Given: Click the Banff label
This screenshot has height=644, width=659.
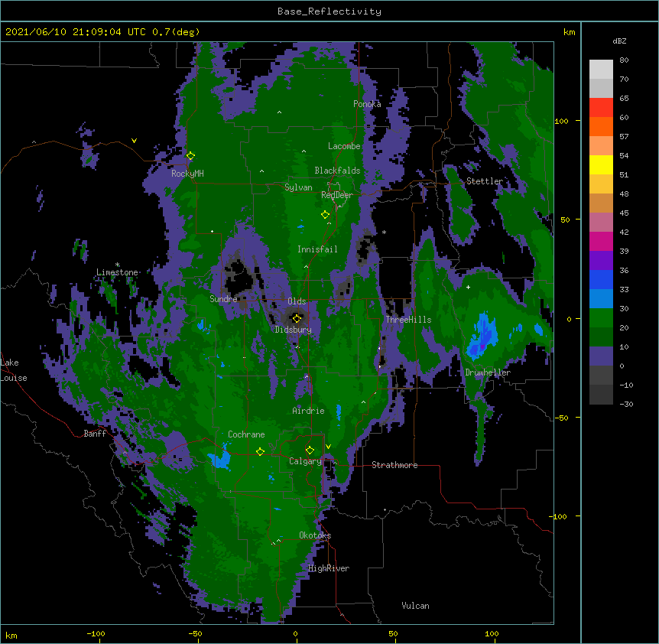Looking at the screenshot, I should 95,434.
